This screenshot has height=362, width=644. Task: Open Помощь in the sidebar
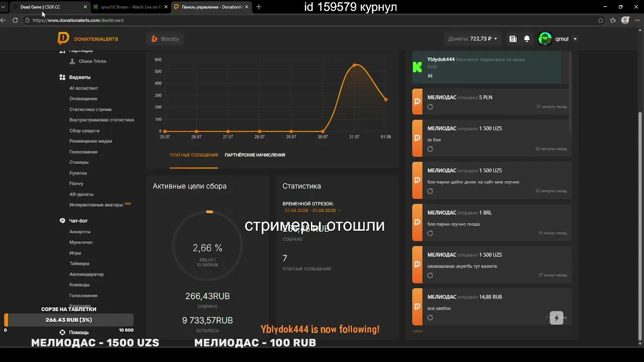pyautogui.click(x=79, y=332)
